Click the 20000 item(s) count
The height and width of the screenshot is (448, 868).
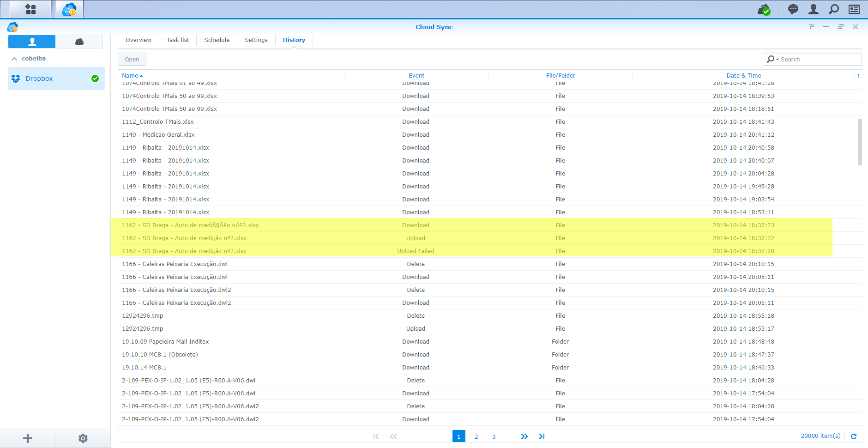point(820,436)
